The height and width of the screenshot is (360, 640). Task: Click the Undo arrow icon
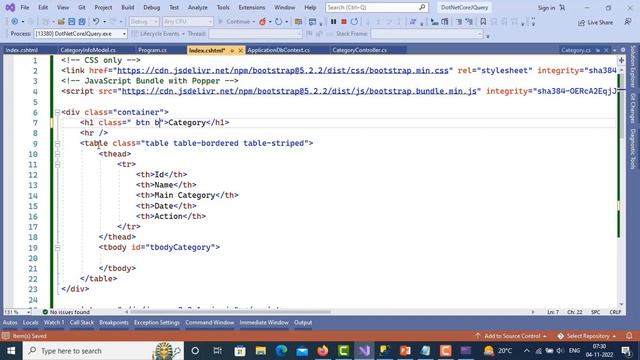96,22
